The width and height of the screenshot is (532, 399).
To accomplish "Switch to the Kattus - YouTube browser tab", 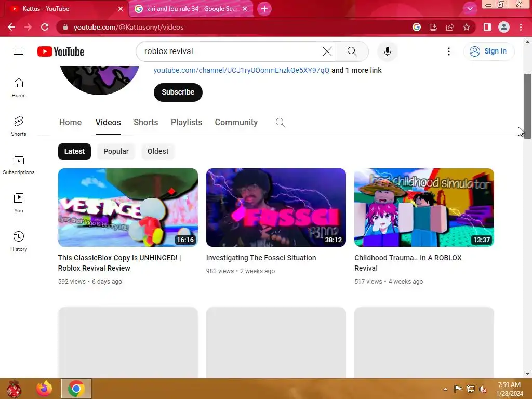I will pyautogui.click(x=64, y=9).
